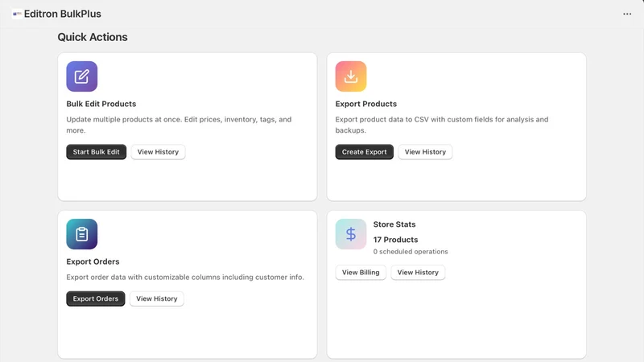The image size is (644, 362).
Task: Click the Editron BulkPlus title
Action: tap(63, 14)
